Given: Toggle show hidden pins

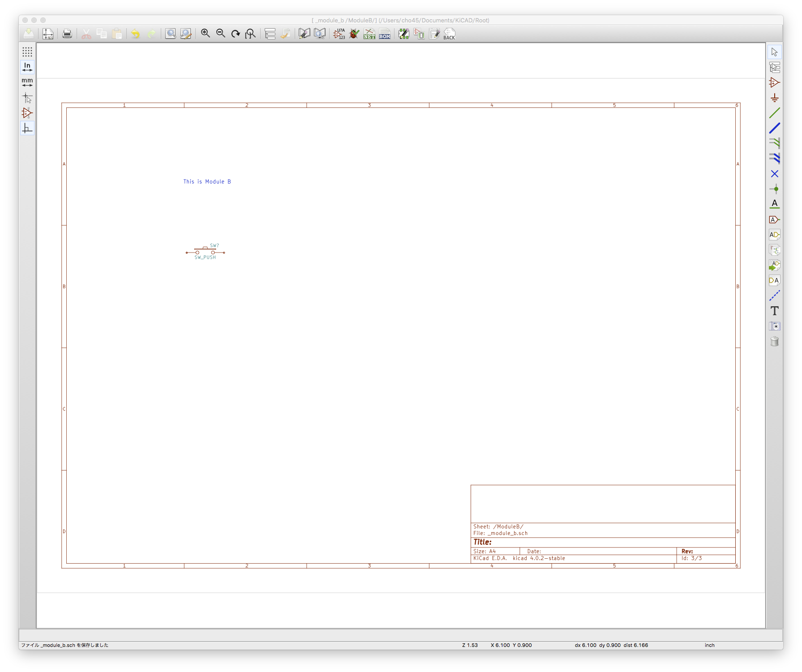Looking at the screenshot, I should tap(27, 113).
